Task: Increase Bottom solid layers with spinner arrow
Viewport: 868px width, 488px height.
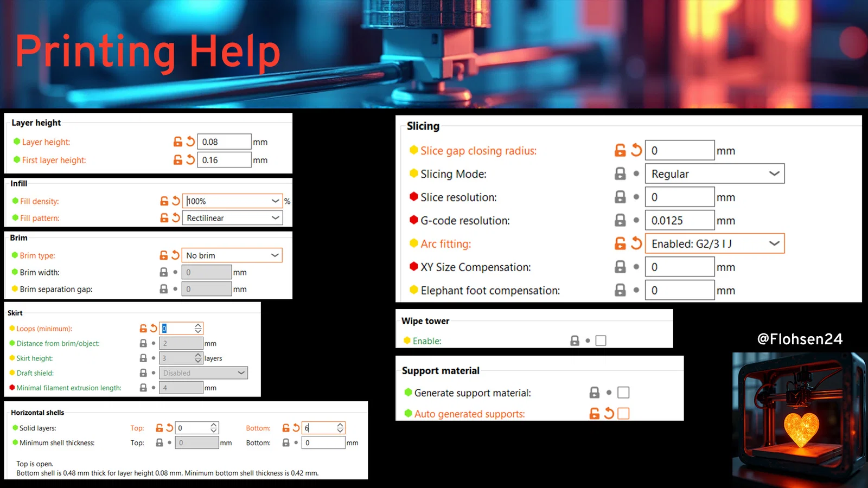Action: coord(340,425)
